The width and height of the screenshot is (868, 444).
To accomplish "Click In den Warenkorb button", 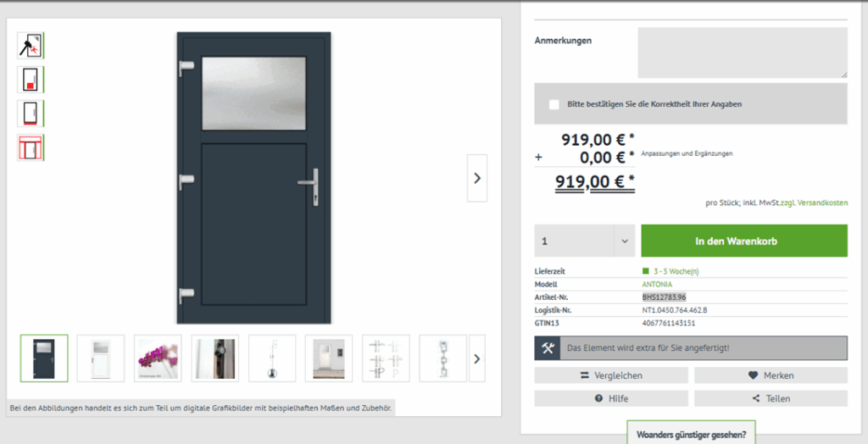I will coord(743,241).
